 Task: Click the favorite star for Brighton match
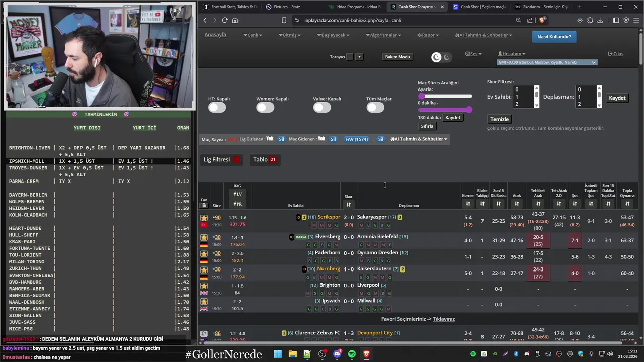204,286
